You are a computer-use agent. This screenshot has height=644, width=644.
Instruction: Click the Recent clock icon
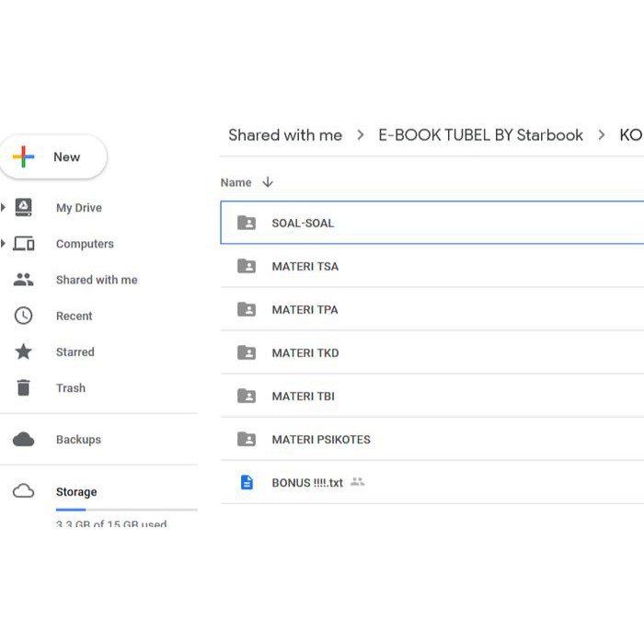click(24, 316)
